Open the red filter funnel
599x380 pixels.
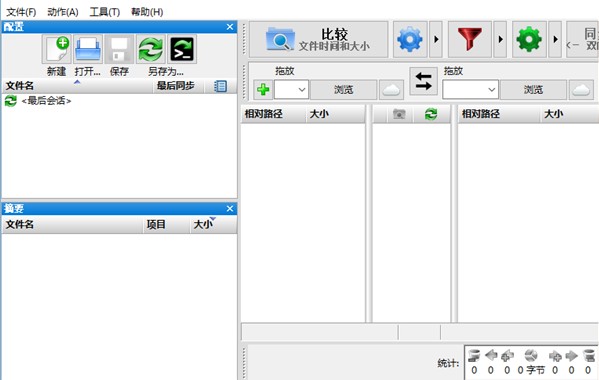[x=469, y=39]
